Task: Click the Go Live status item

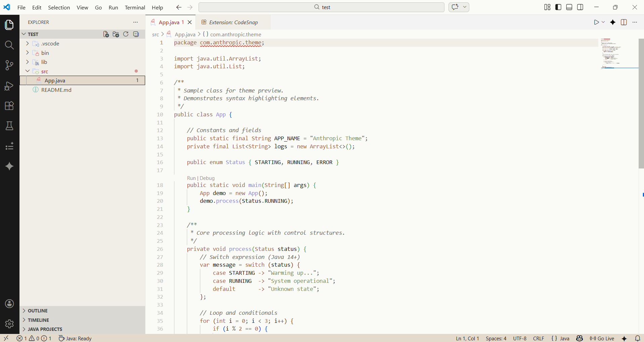Action: click(x=602, y=338)
